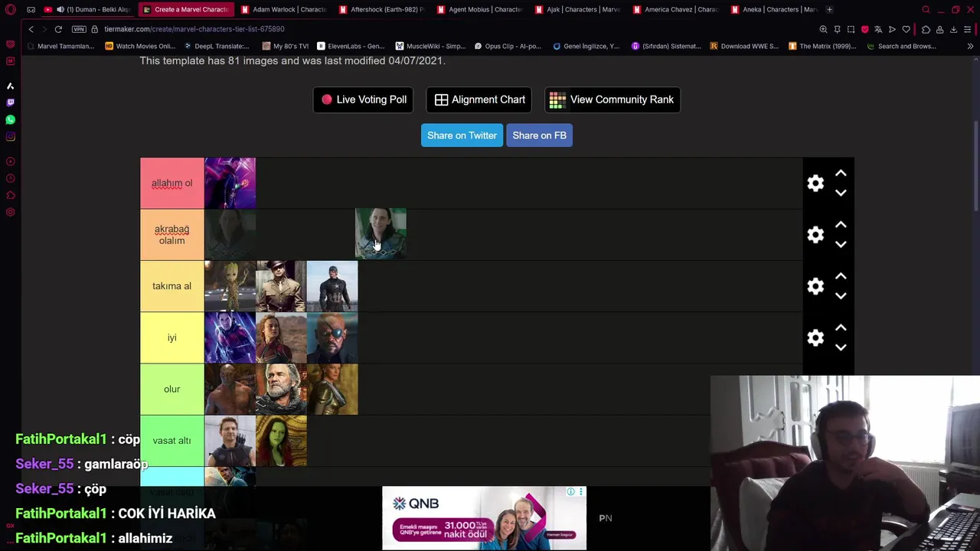
Task: Click the yellow iyi tier label
Action: coord(171,337)
